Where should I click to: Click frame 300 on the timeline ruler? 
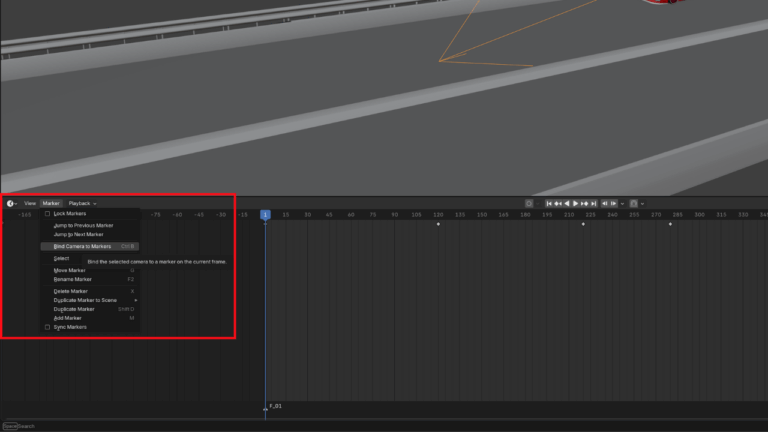(699, 215)
